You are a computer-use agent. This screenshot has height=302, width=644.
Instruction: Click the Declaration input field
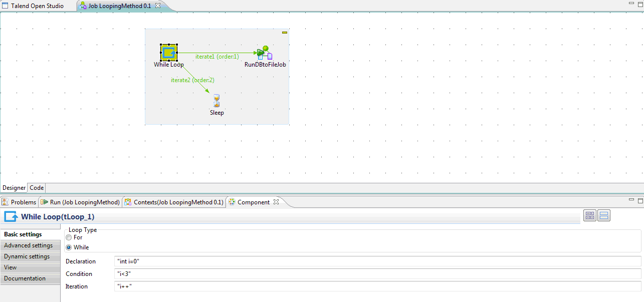point(376,261)
